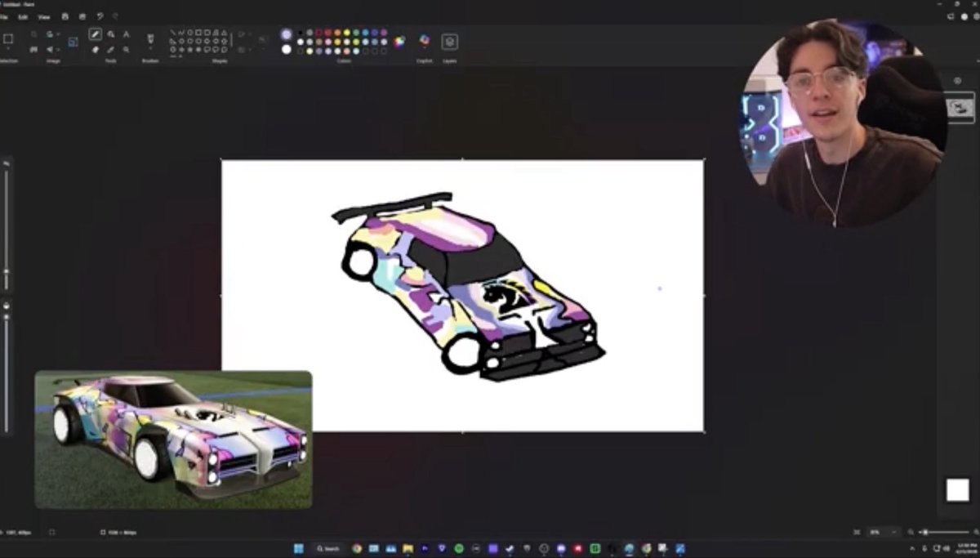Click the zoom in magnifier icon
The width and height of the screenshot is (980, 558).
[976, 532]
